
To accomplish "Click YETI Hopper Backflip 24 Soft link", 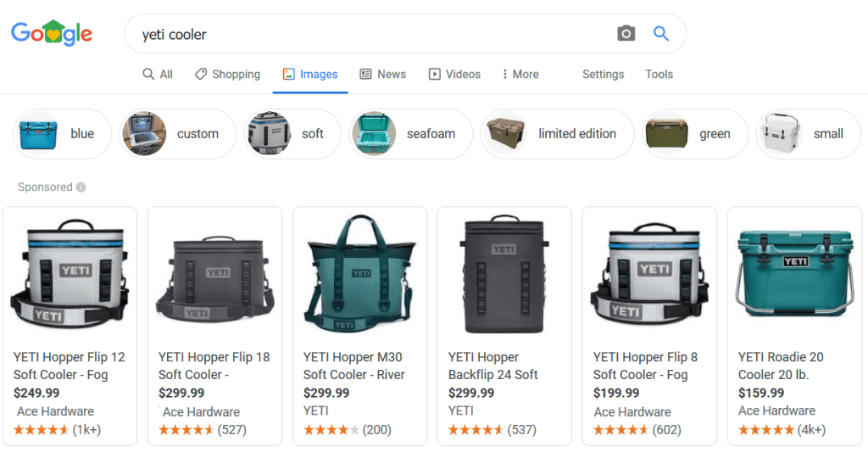I will tap(492, 366).
